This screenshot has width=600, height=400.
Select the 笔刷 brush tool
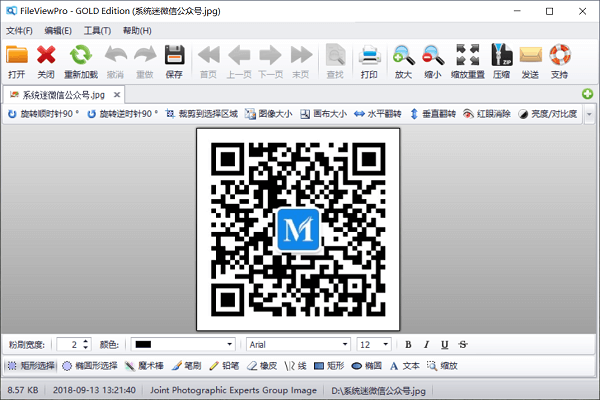click(186, 366)
